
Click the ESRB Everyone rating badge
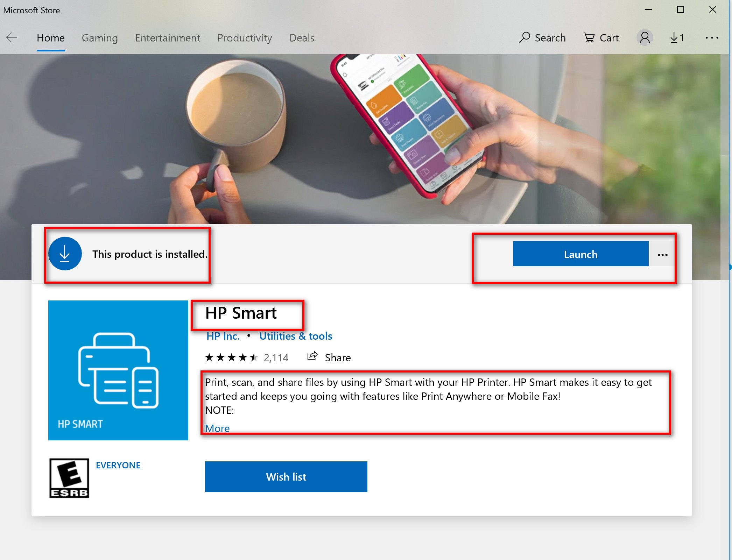pyautogui.click(x=69, y=478)
